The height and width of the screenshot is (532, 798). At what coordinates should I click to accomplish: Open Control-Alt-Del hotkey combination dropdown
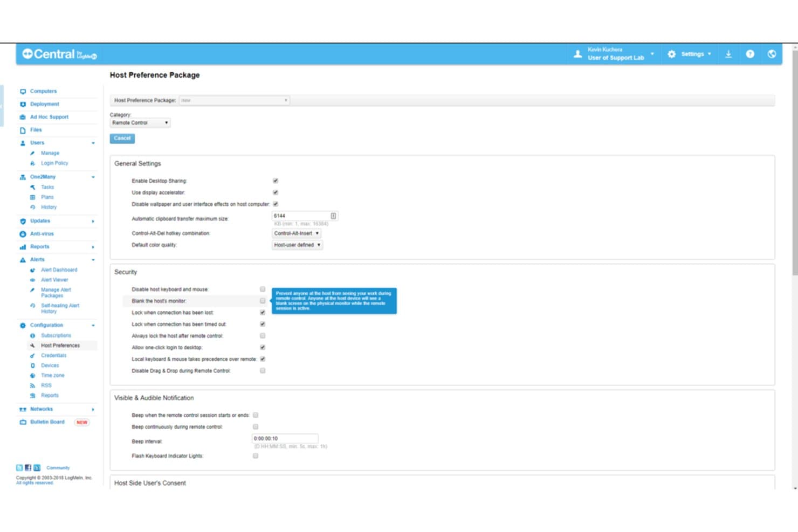point(297,233)
